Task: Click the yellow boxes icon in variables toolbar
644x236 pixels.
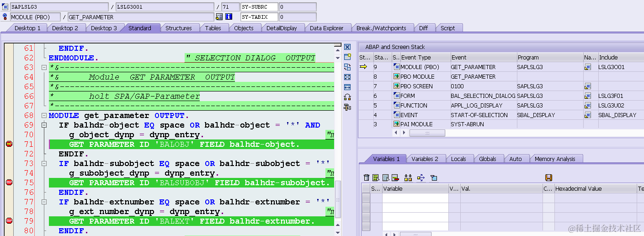Action: click(408, 177)
